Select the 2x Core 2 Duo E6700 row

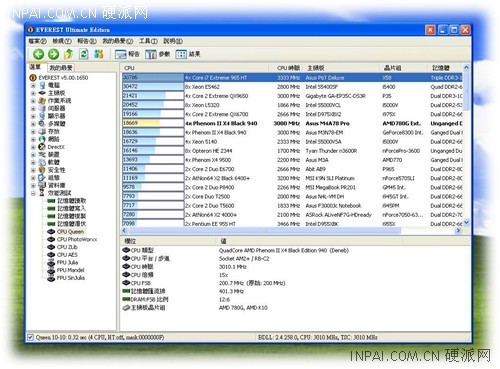coord(292,169)
